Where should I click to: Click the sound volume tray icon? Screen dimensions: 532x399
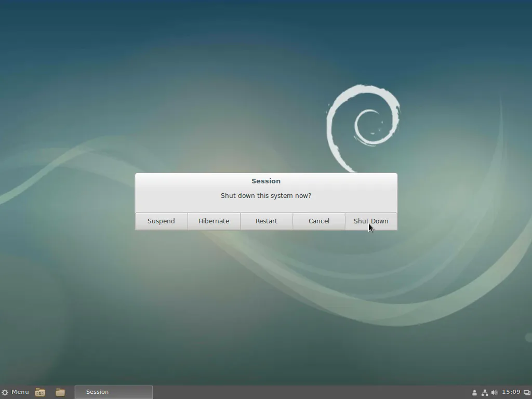495,393
